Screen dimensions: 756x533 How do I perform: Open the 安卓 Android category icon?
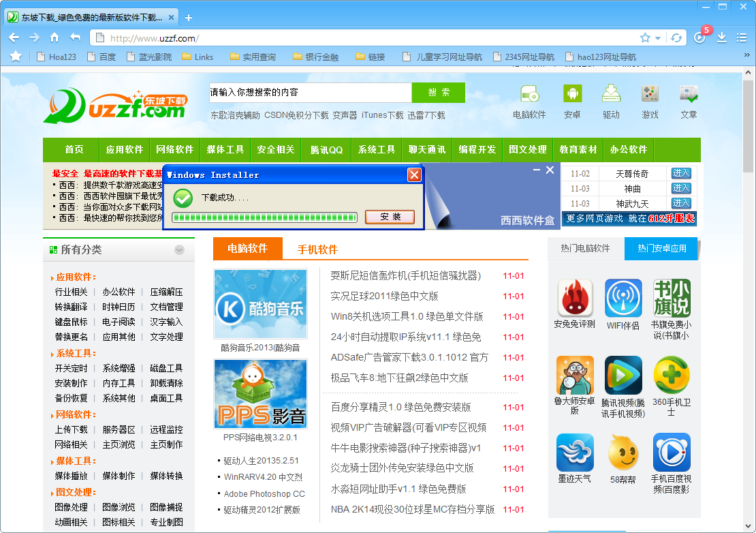[572, 93]
